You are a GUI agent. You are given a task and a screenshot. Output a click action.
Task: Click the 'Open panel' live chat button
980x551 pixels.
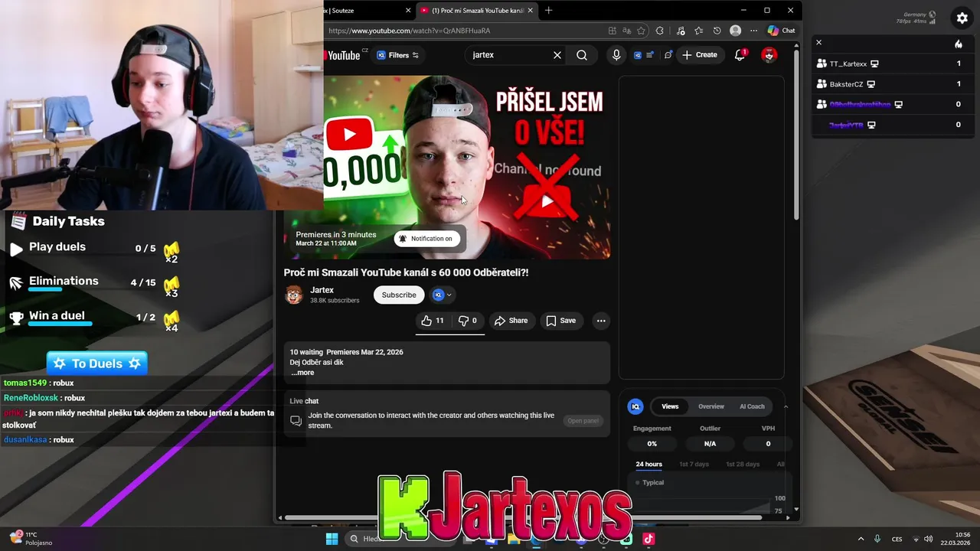(583, 421)
